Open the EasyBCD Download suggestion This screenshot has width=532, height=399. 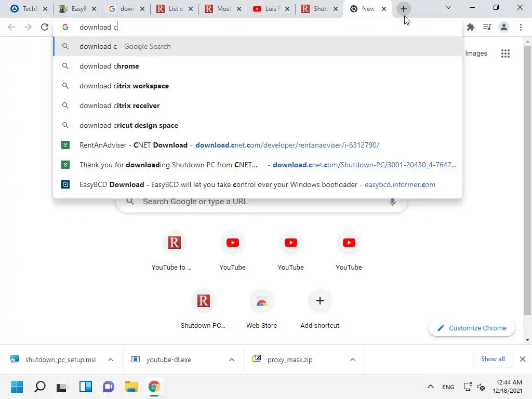(258, 184)
